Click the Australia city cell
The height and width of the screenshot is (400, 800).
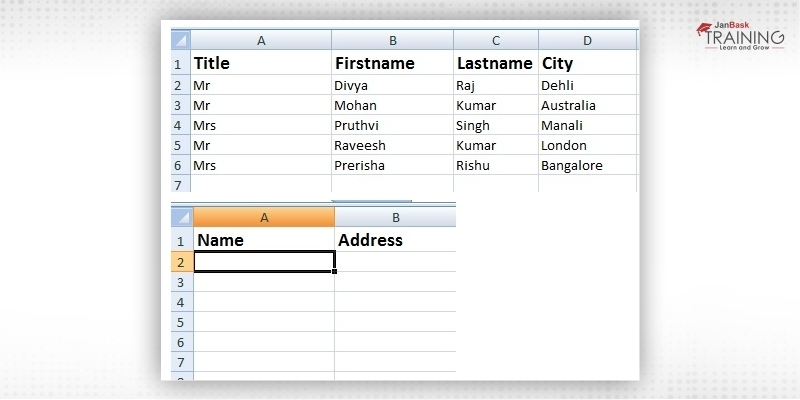588,105
